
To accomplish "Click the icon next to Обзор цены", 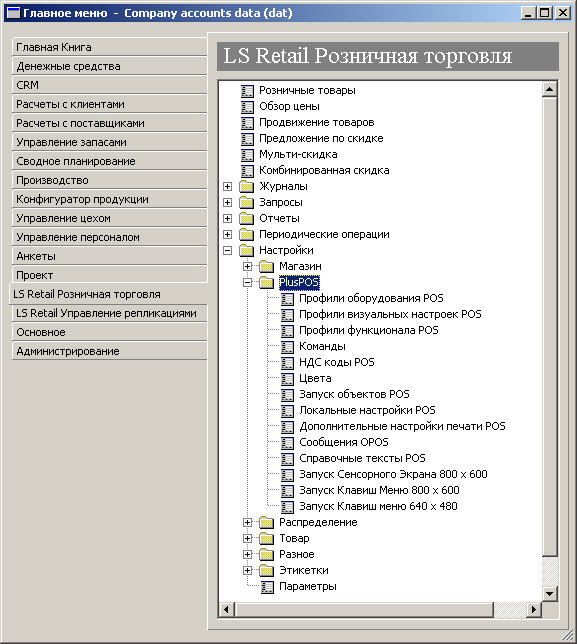I will (247, 106).
